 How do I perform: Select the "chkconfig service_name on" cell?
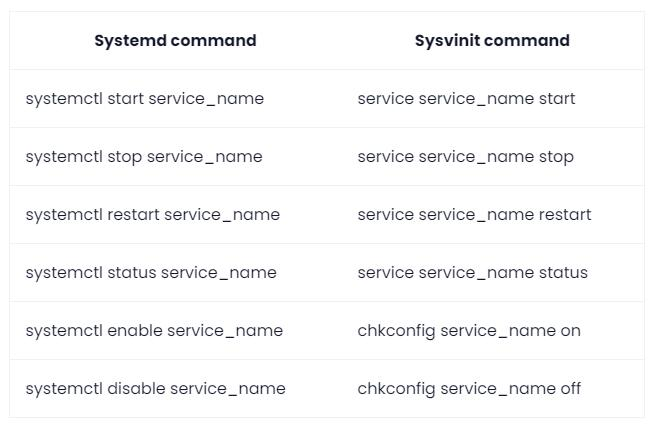468,331
